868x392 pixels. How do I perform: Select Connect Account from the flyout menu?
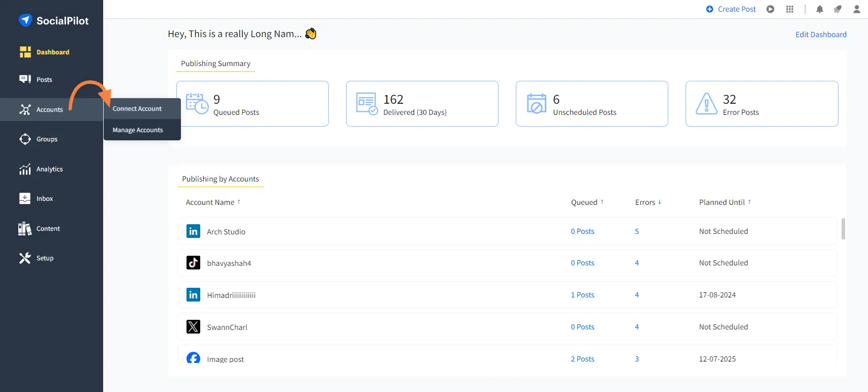(x=142, y=109)
